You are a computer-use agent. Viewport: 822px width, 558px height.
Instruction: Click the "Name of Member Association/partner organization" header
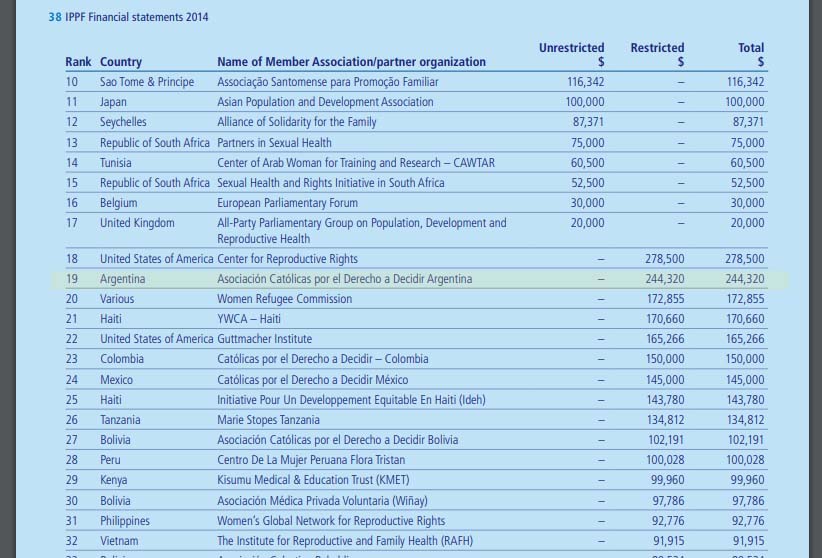(x=351, y=62)
